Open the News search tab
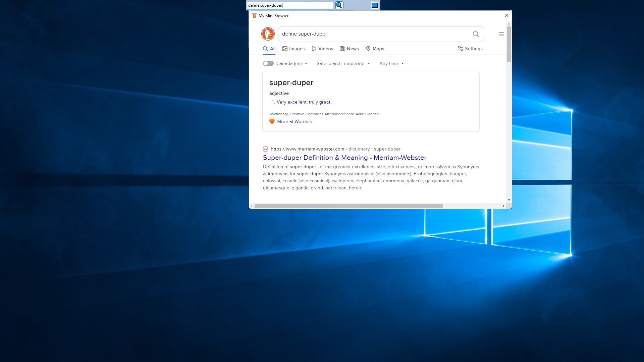The height and width of the screenshot is (362, 644). [x=349, y=49]
